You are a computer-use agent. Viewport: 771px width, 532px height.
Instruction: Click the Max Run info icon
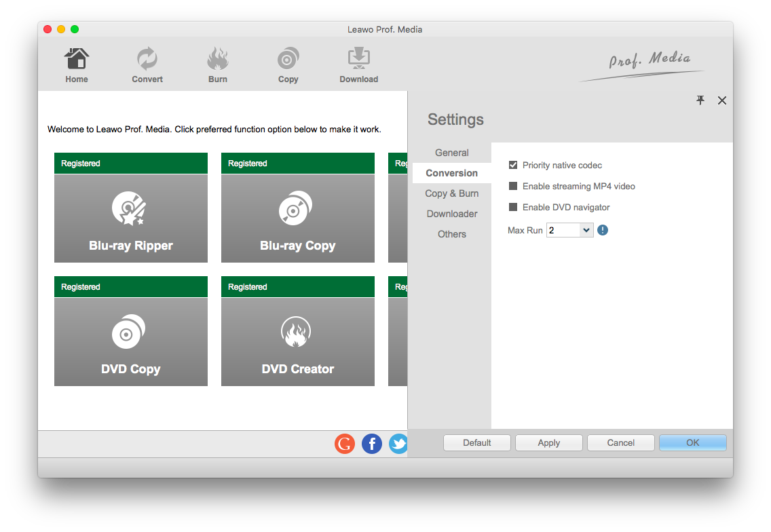click(x=603, y=230)
